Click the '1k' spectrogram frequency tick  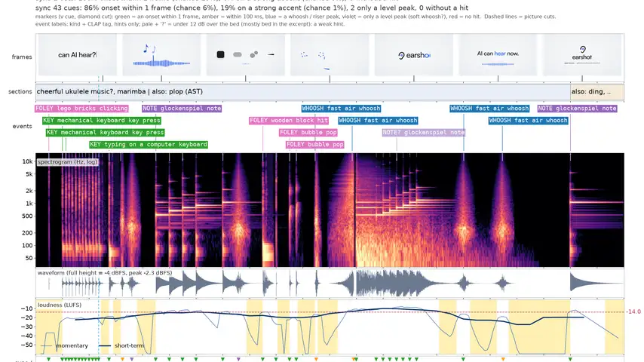(29, 204)
